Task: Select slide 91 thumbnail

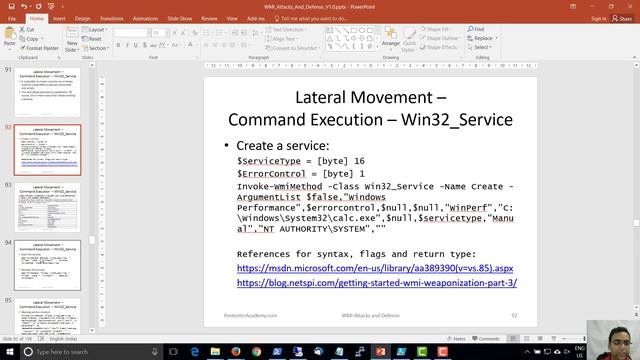Action: [x=47, y=92]
